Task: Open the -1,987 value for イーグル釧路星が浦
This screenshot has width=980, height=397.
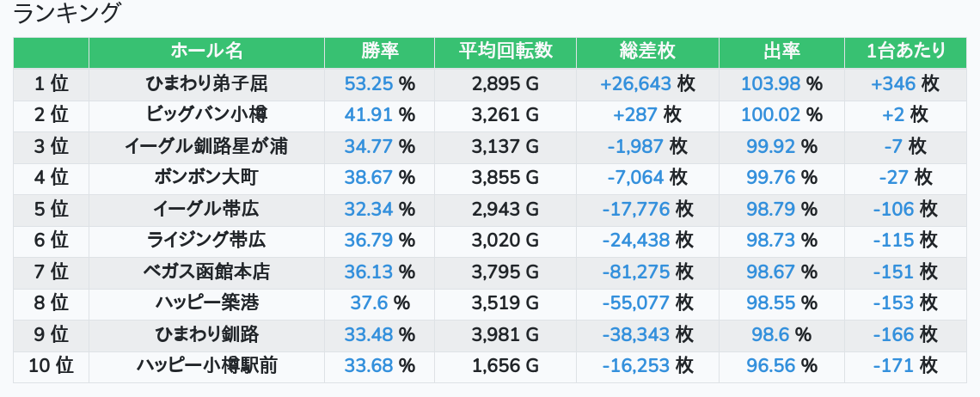Action: coord(635,146)
